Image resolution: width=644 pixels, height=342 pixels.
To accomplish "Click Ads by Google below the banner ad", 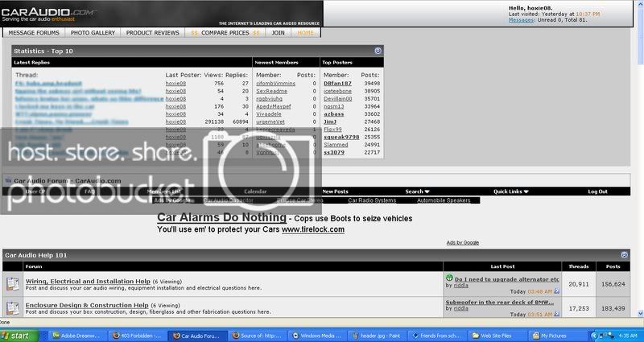I will pos(462,243).
